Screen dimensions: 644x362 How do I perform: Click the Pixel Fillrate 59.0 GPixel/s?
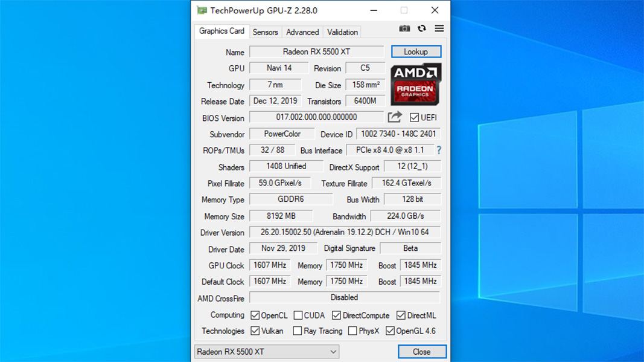(280, 183)
